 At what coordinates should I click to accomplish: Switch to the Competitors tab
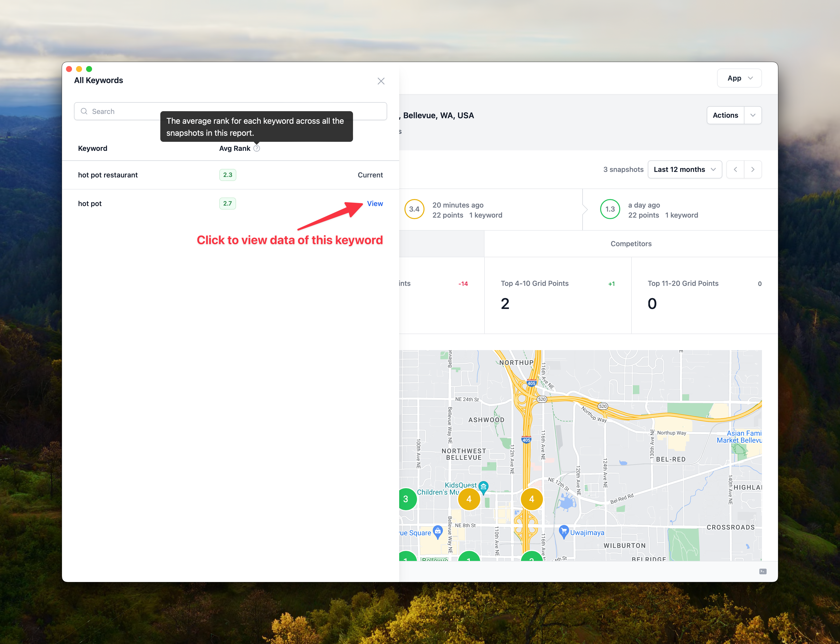coord(631,244)
